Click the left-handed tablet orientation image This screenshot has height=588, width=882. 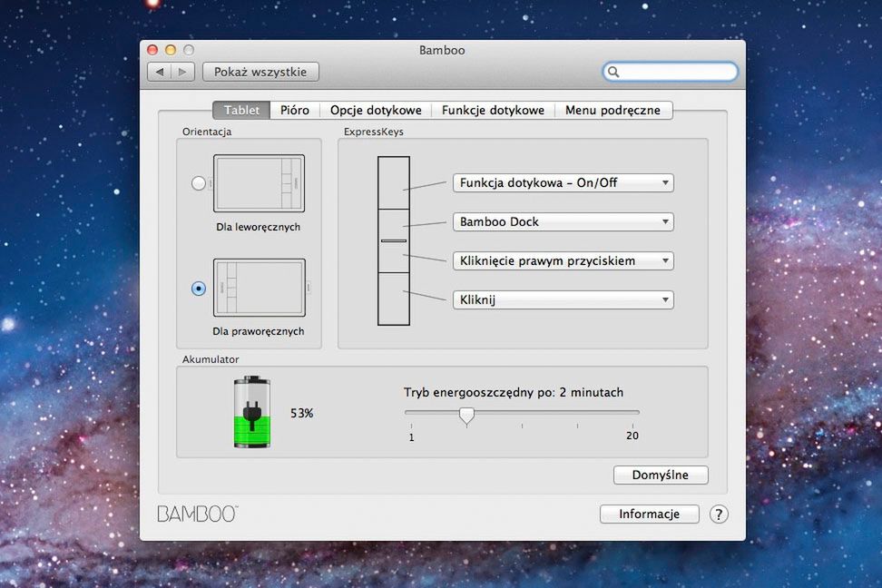pyautogui.click(x=259, y=183)
